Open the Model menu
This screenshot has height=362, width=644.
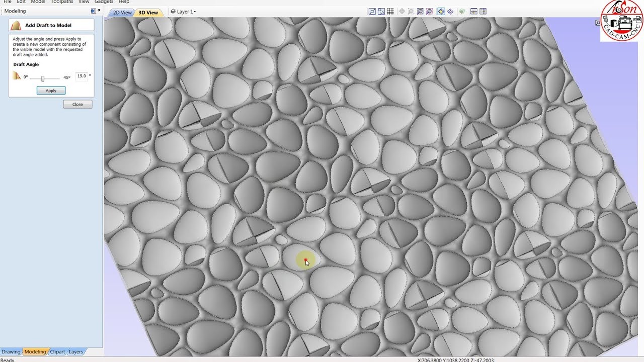tap(38, 2)
